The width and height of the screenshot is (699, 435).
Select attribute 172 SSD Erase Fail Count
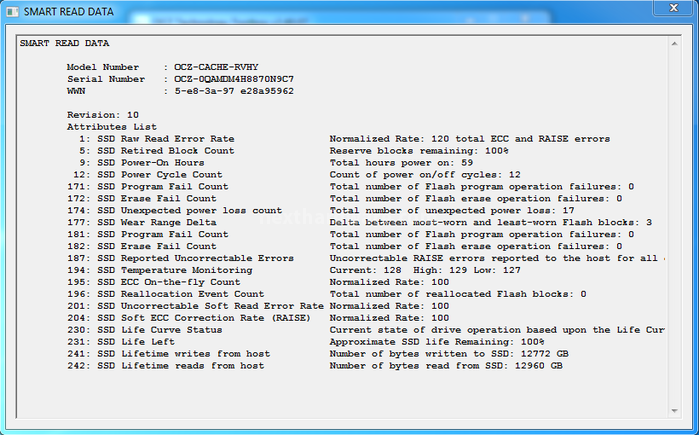click(x=345, y=199)
